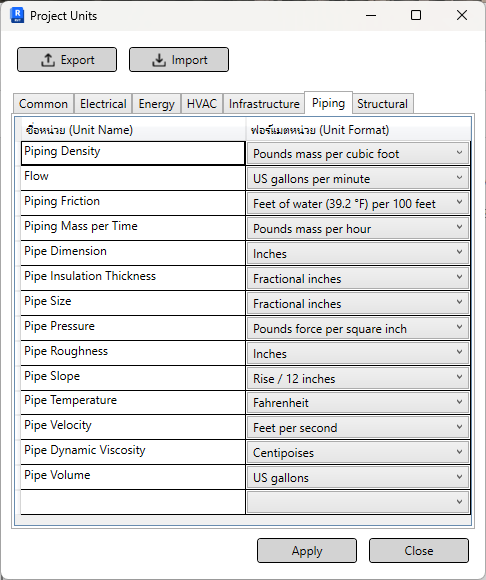Close the Project Units window with X

[x=462, y=16]
